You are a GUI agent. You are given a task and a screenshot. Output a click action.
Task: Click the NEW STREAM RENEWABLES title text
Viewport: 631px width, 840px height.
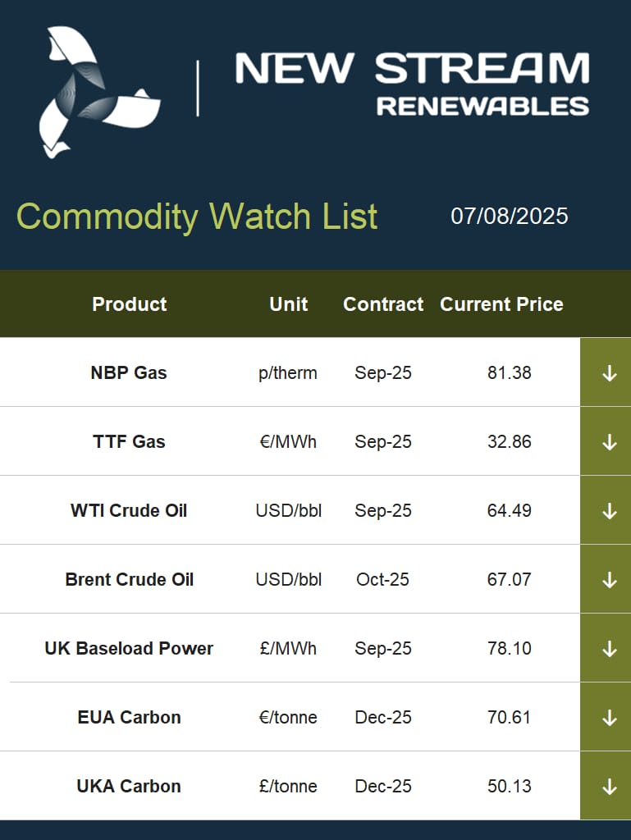click(413, 84)
